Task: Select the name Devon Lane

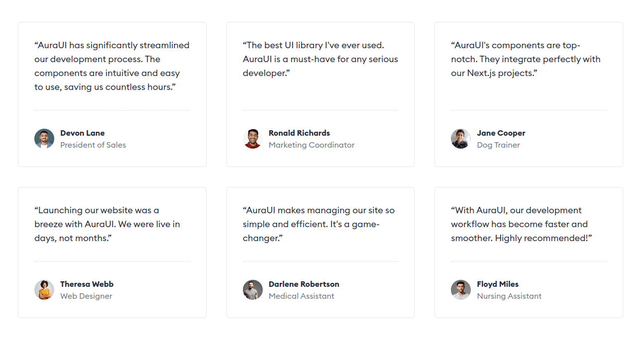Action: click(83, 133)
